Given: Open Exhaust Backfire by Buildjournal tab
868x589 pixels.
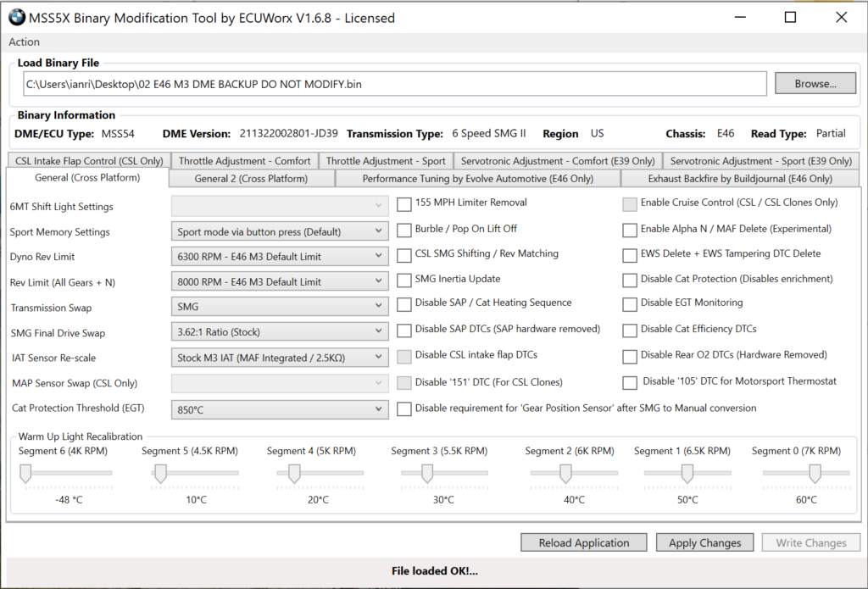Looking at the screenshot, I should click(740, 178).
